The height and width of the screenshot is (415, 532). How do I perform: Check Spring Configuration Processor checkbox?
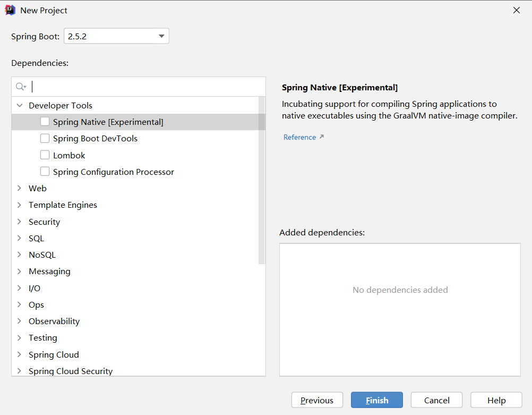[x=45, y=172]
